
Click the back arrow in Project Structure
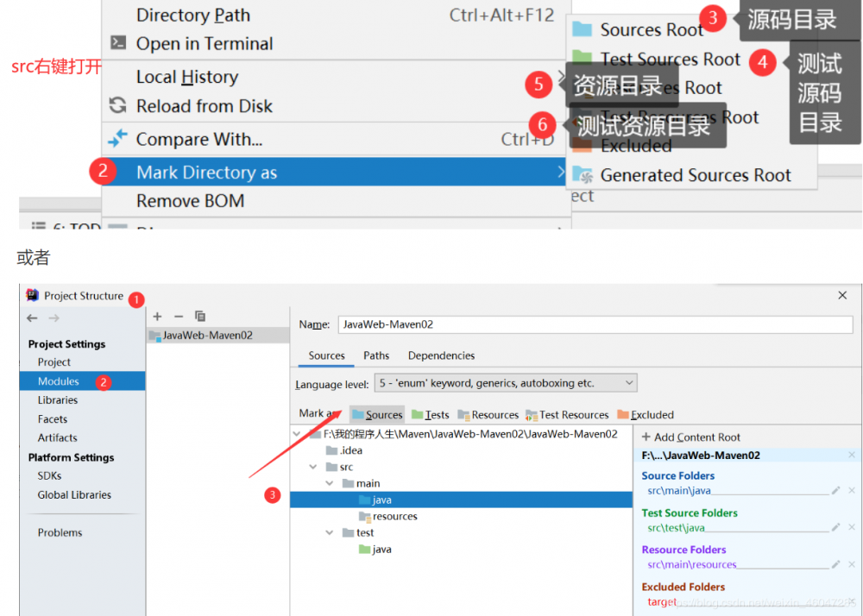click(32, 317)
